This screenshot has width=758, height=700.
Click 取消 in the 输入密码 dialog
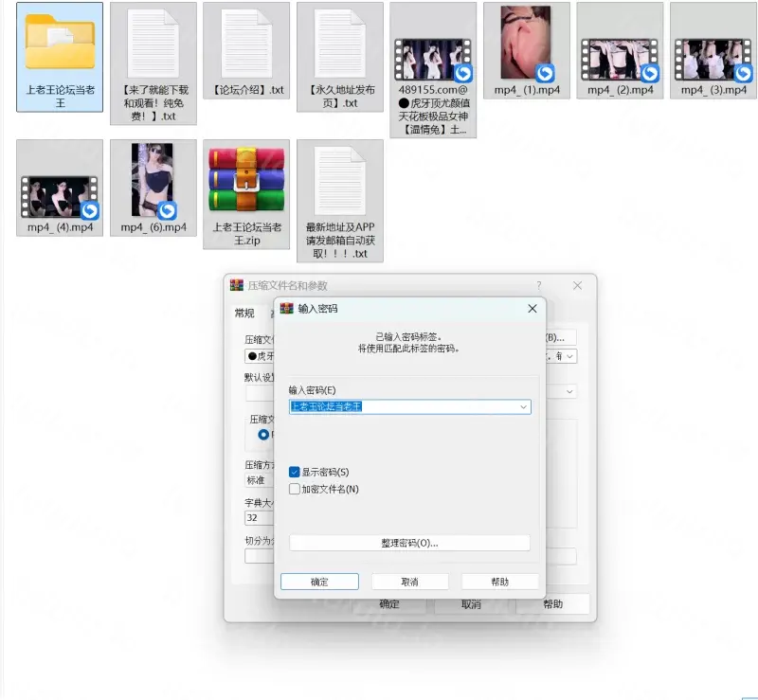point(409,582)
